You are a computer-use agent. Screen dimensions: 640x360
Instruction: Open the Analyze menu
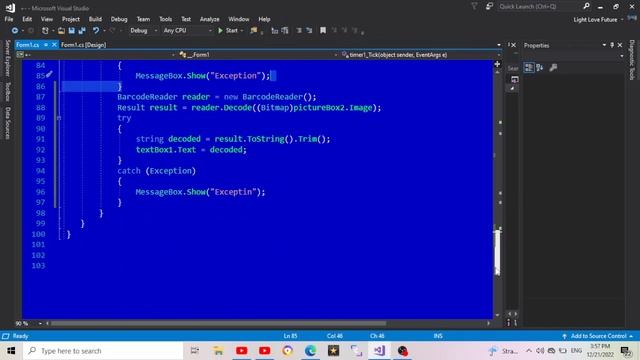point(209,19)
